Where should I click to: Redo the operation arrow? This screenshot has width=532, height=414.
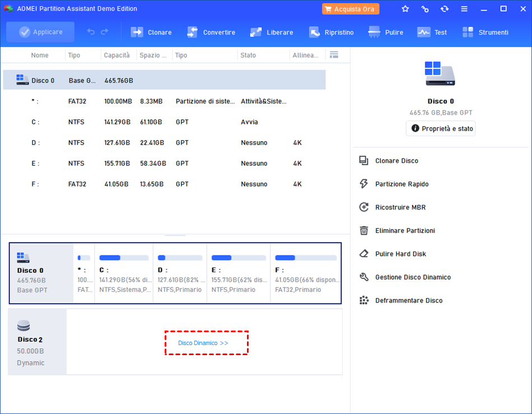pos(105,32)
